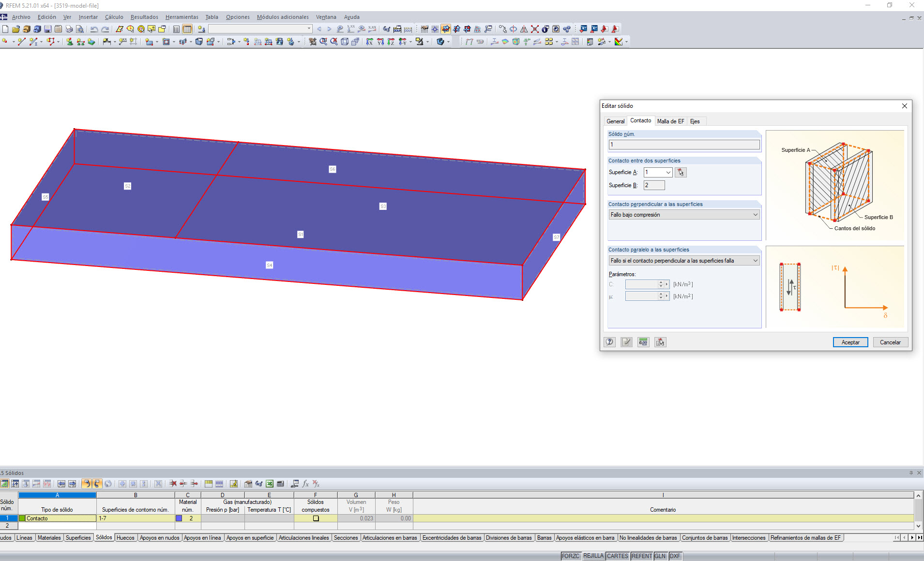Toggle CARTES in the status bar
Image resolution: width=924 pixels, height=561 pixels.
pos(618,556)
